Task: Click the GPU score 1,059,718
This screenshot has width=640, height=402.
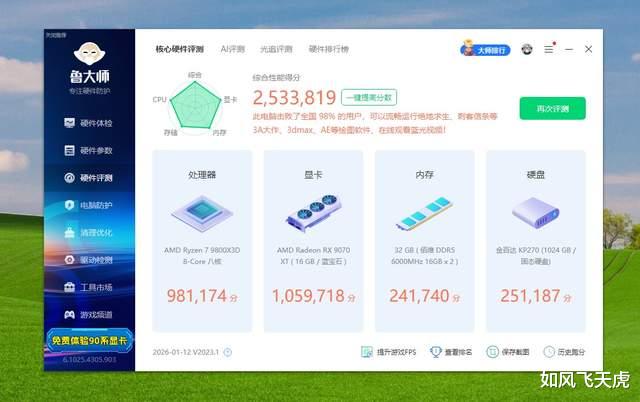Action: pyautogui.click(x=309, y=296)
